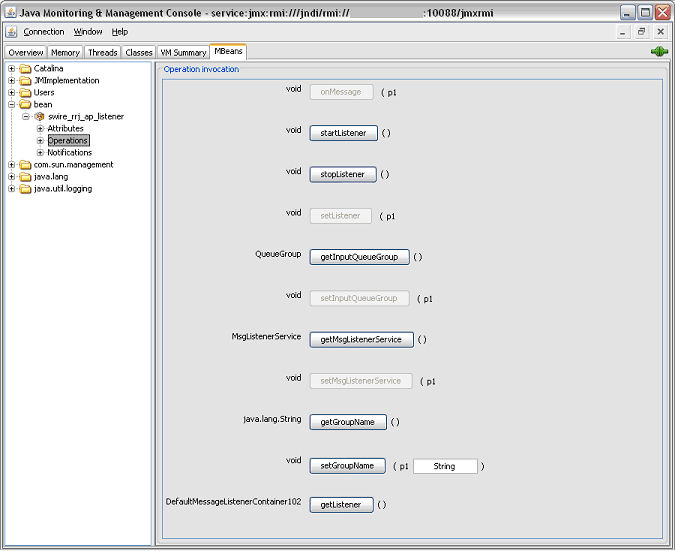Restore the inner console window frame

(641, 32)
